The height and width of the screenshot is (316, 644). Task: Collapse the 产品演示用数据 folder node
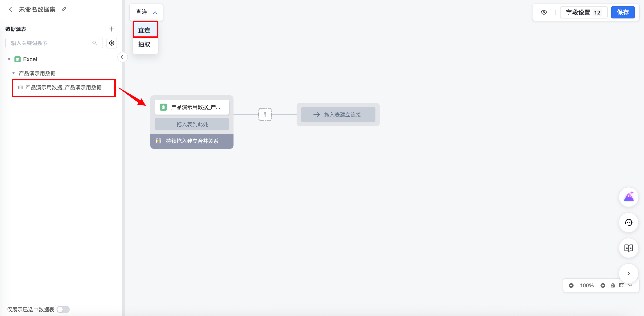pos(14,73)
